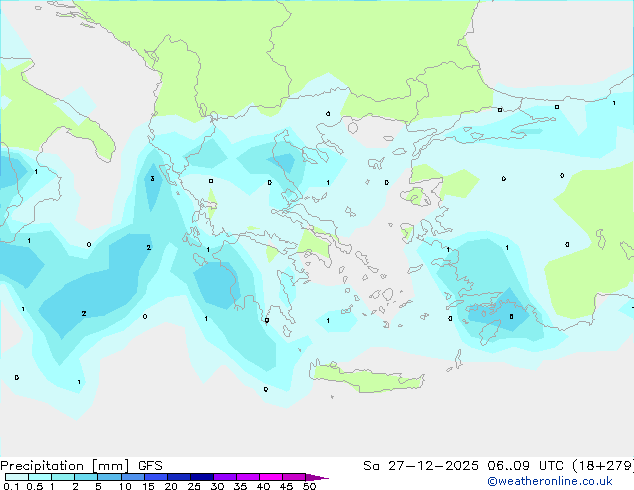Select the 0.5–1 mm legend color swatch
Screen dimensions: 634x490
[x=40, y=477]
